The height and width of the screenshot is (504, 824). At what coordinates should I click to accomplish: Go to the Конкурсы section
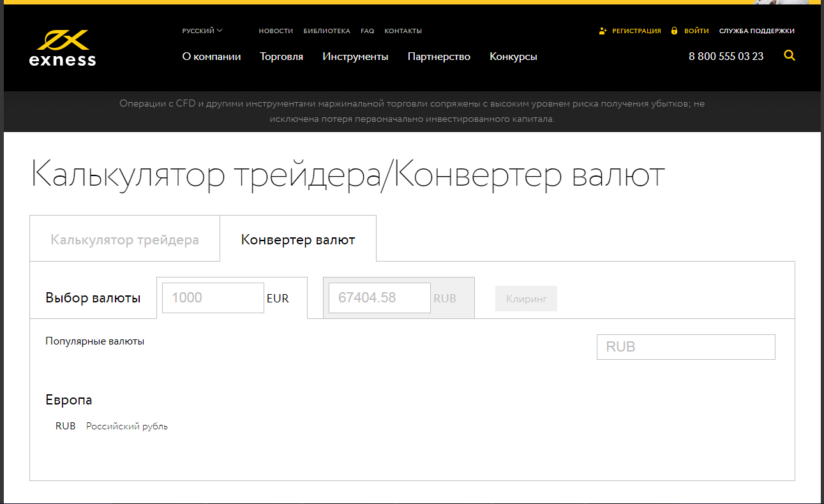coord(513,57)
